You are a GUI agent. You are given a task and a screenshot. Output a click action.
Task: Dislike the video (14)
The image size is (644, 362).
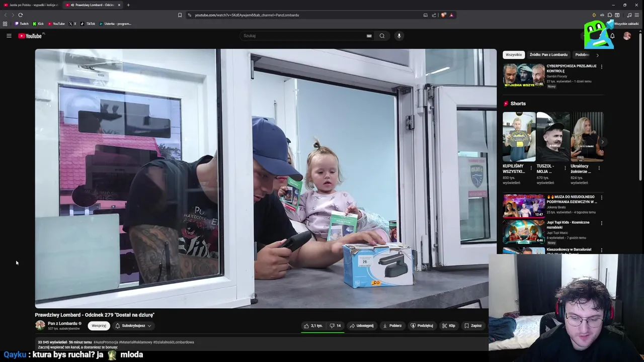pos(335,326)
